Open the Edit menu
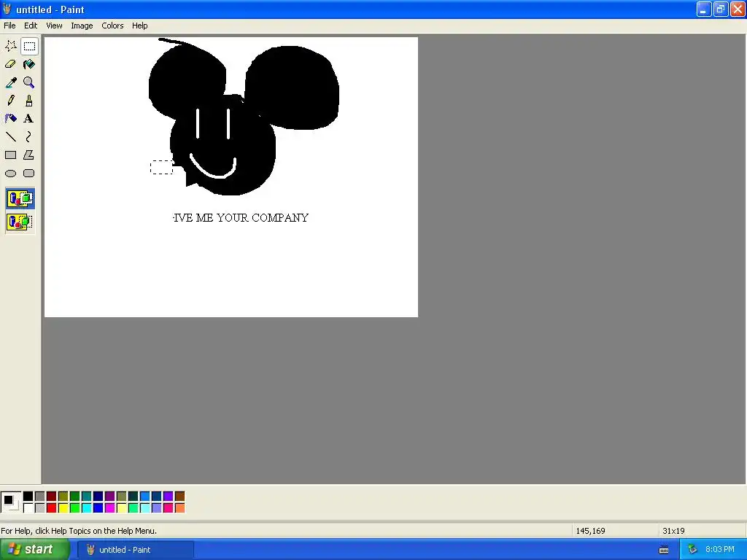Screen dimensions: 747x560 click(31, 26)
